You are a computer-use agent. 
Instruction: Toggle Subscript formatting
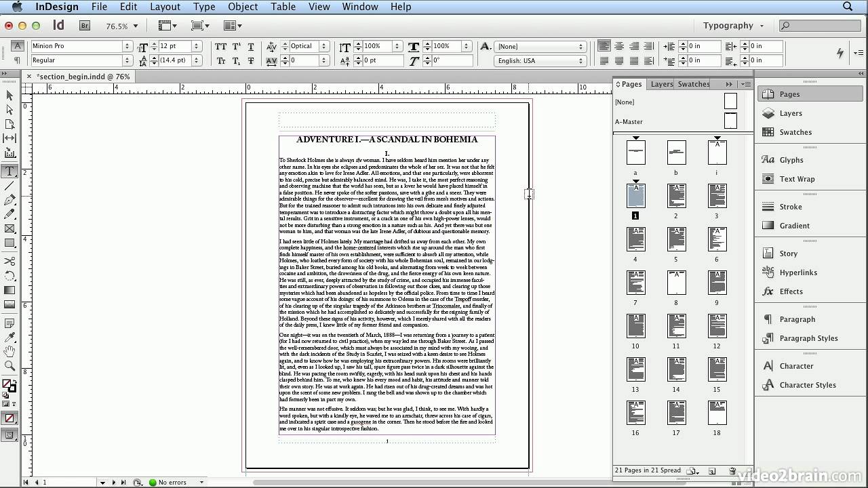coord(237,61)
